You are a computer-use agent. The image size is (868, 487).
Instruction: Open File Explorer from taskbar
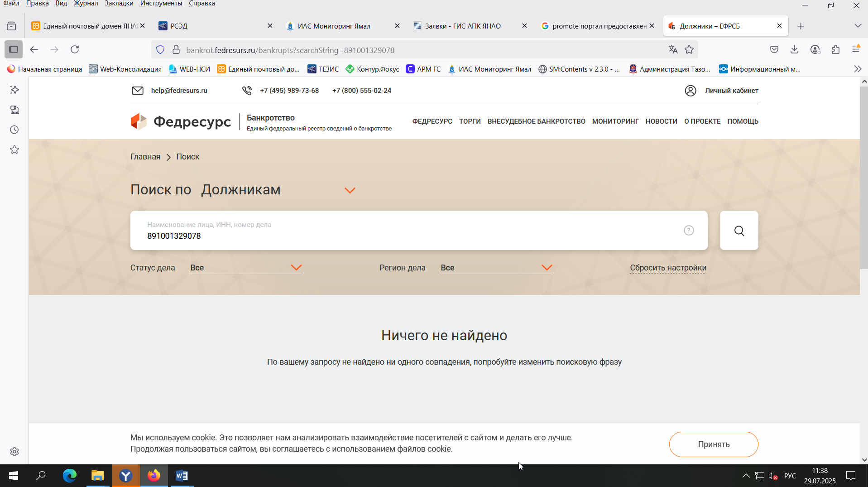(97, 476)
